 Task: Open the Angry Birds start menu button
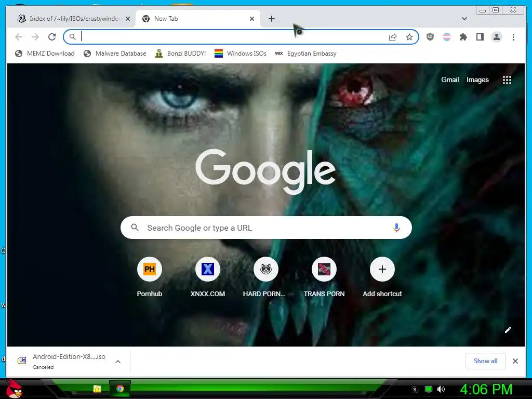[x=15, y=389]
